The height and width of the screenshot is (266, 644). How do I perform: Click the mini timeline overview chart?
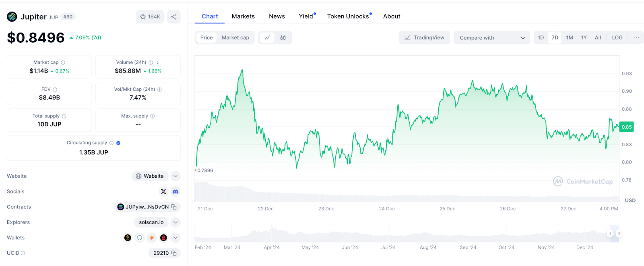pos(407,234)
